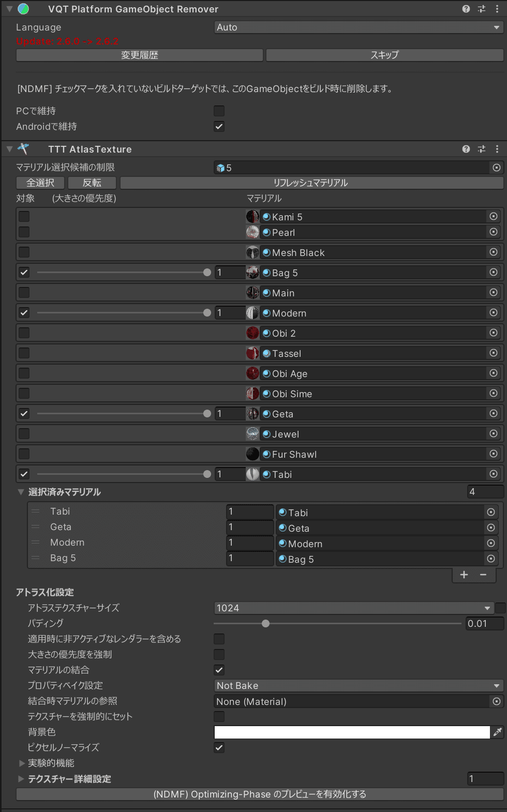Toggle the ピクセルノーマライズ checkbox
Image resolution: width=507 pixels, height=812 pixels.
(219, 747)
